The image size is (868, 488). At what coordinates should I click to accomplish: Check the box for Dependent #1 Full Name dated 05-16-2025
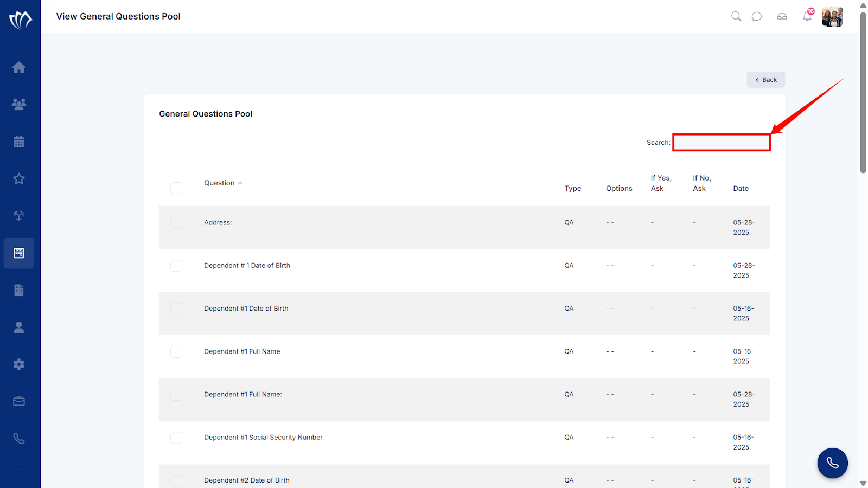[x=176, y=352]
